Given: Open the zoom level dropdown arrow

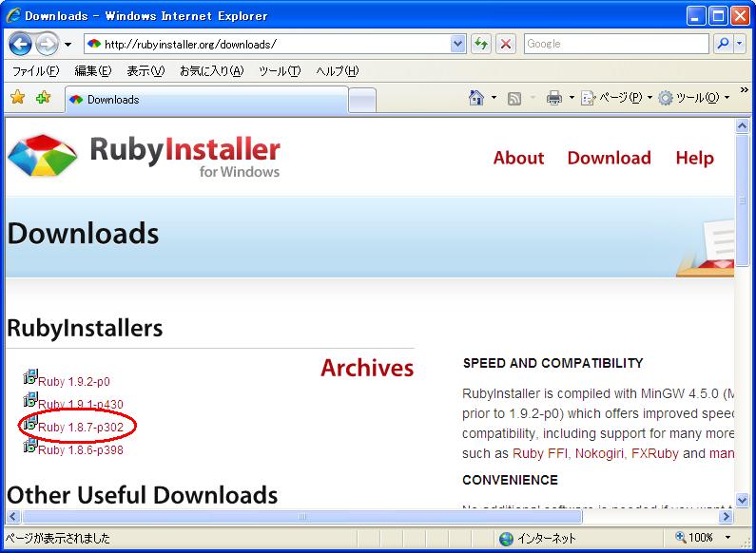Looking at the screenshot, I should pos(727,538).
